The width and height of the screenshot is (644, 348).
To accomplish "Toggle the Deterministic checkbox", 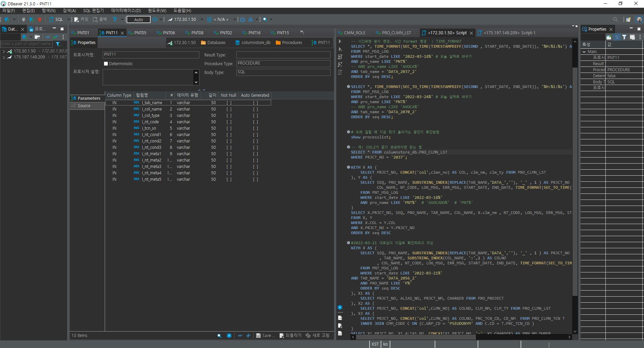I will (x=106, y=64).
